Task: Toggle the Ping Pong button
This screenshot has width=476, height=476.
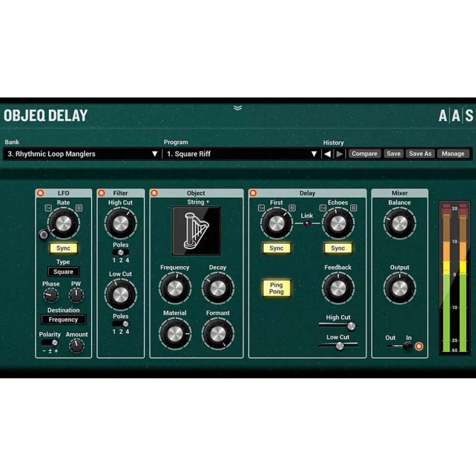Action: point(276,288)
